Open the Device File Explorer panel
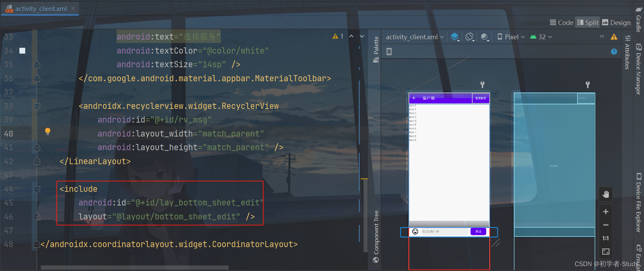This screenshot has height=271, width=644. (639, 202)
